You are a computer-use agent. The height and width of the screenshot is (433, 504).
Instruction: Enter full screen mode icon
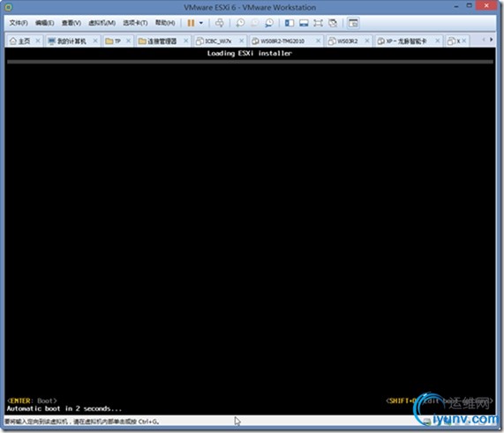tap(319, 23)
